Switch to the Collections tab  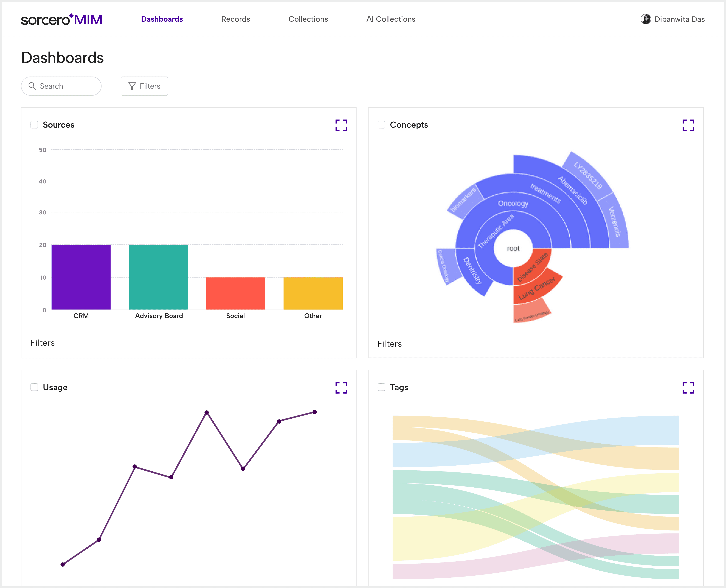[308, 19]
